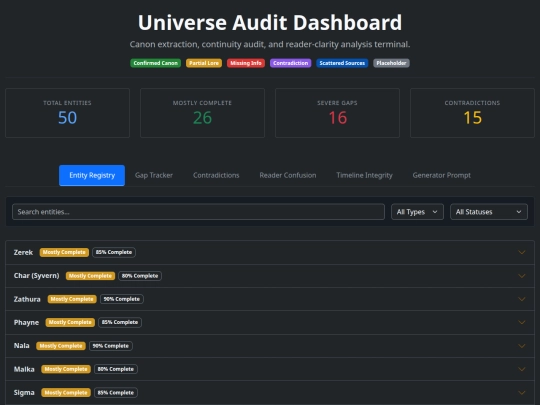This screenshot has height=405, width=540.
Task: Click Sigma's 85% Complete badge
Action: pos(116,393)
